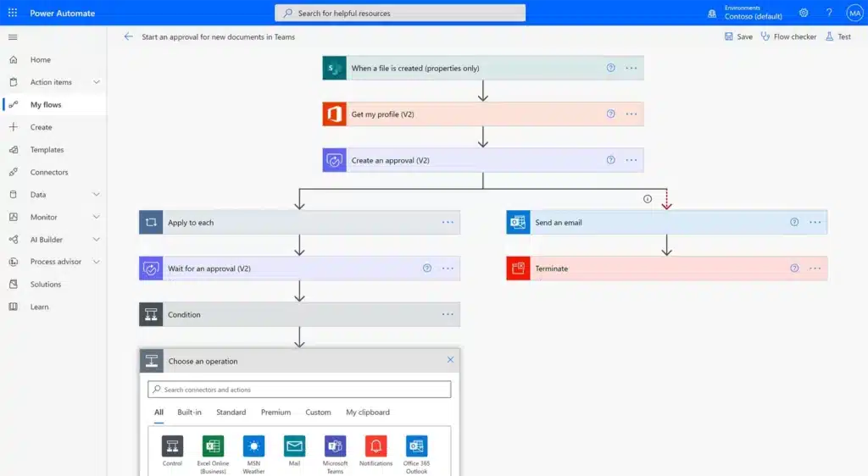Expand the AI Builder menu chevron
This screenshot has width=868, height=476.
tap(97, 240)
